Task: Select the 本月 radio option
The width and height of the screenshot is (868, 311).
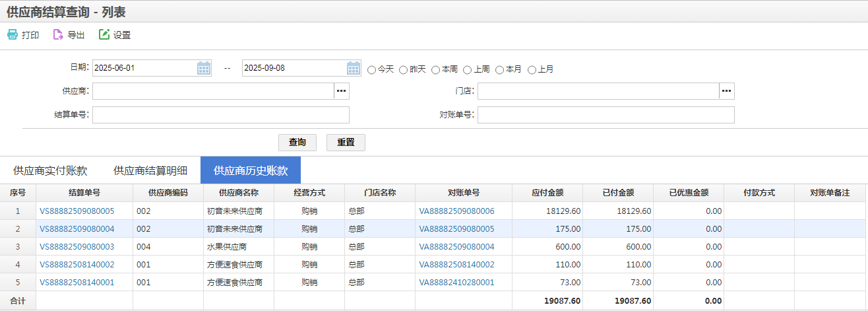Action: point(500,69)
